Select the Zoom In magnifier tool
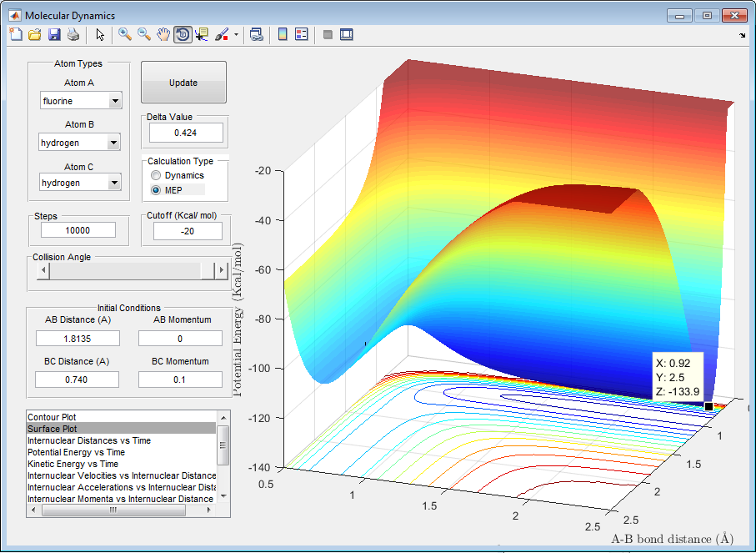This screenshot has width=756, height=553. [125, 34]
